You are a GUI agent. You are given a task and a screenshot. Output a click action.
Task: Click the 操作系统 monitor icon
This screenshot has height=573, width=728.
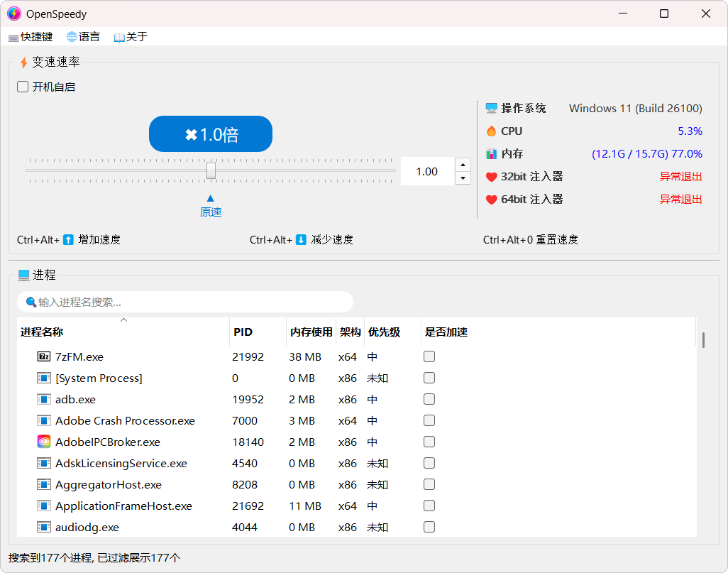click(x=491, y=108)
